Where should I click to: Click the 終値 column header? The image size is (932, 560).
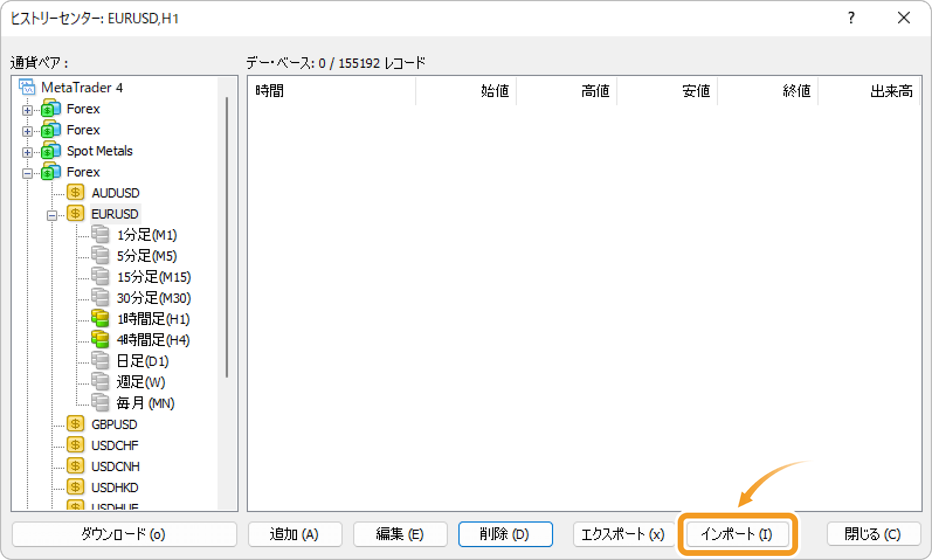point(768,91)
